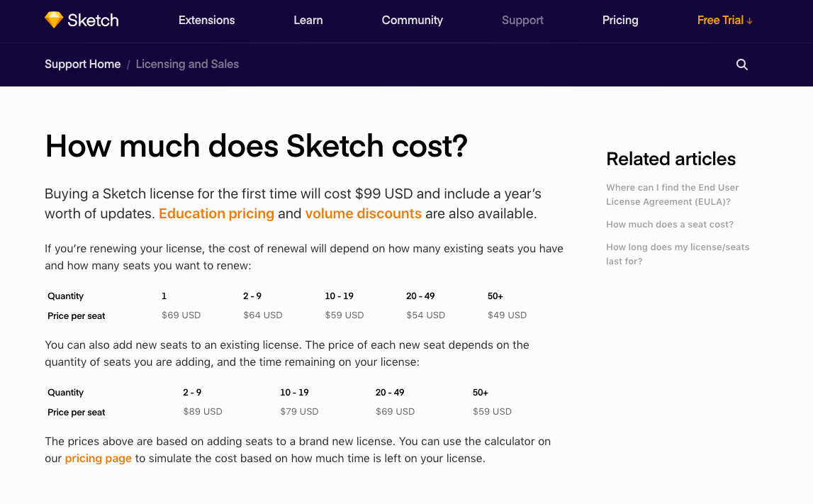The image size is (813, 504).
Task: Open the Community nav item
Action: tap(413, 21)
